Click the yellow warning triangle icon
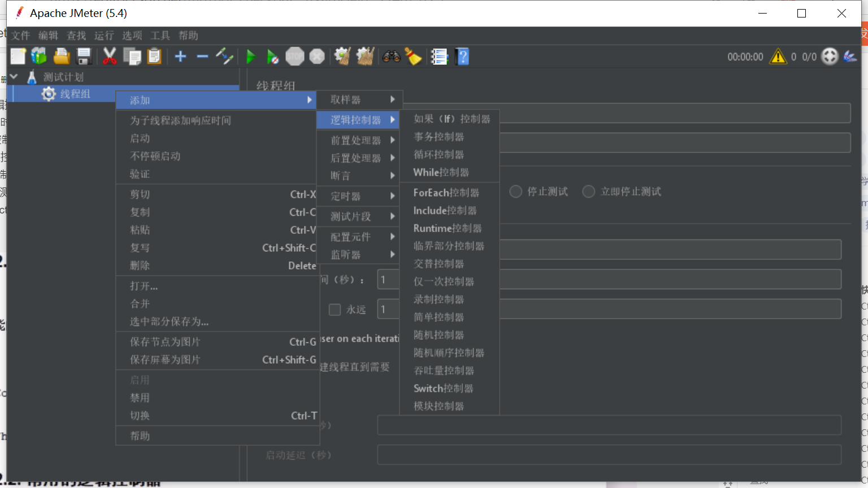 point(778,56)
